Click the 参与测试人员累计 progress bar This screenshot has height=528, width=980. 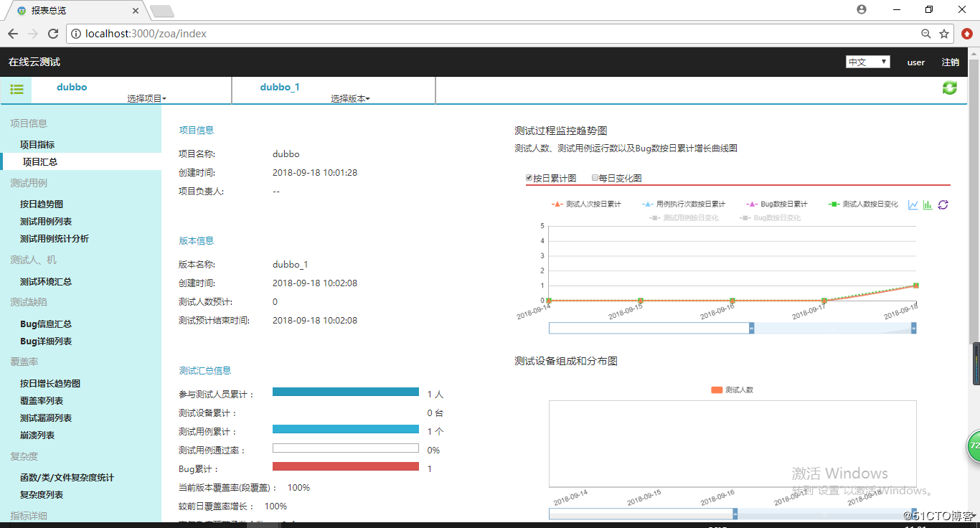coord(346,392)
